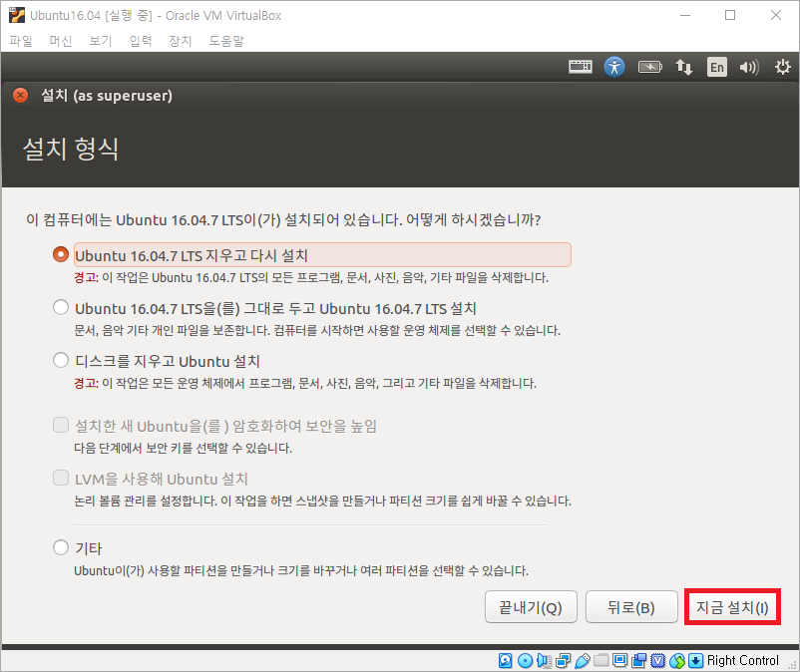800x672 pixels.
Task: Click the network adapter status icon
Action: pos(564,661)
